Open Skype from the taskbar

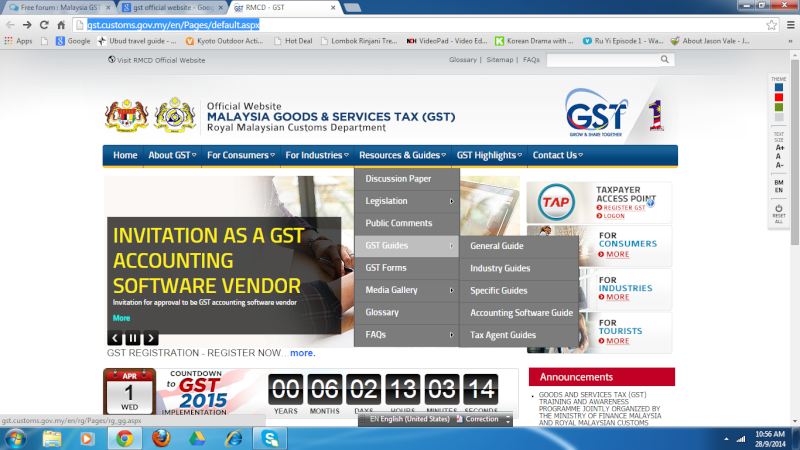point(270,439)
